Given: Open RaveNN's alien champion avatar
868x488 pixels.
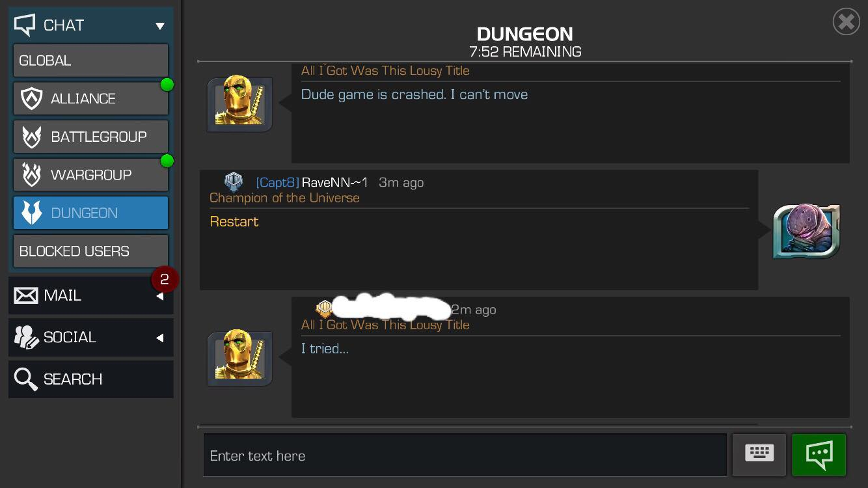Looking at the screenshot, I should [x=806, y=231].
